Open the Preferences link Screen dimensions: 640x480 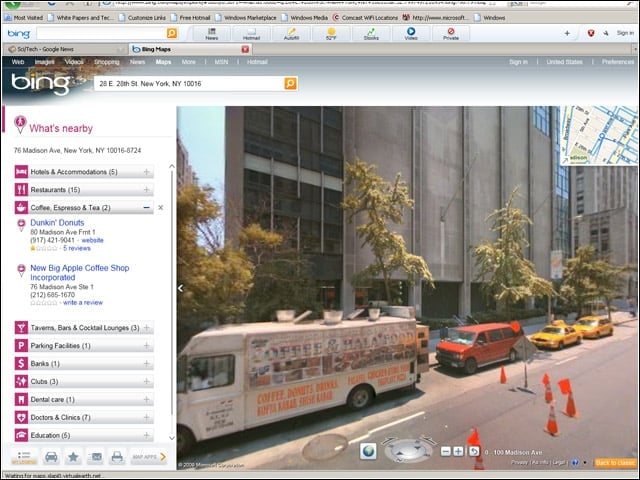pos(618,62)
